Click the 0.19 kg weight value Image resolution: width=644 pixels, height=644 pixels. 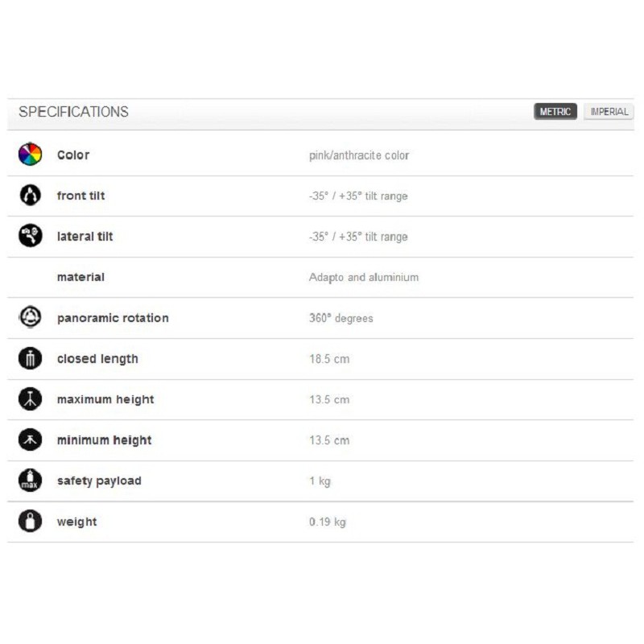tap(328, 522)
